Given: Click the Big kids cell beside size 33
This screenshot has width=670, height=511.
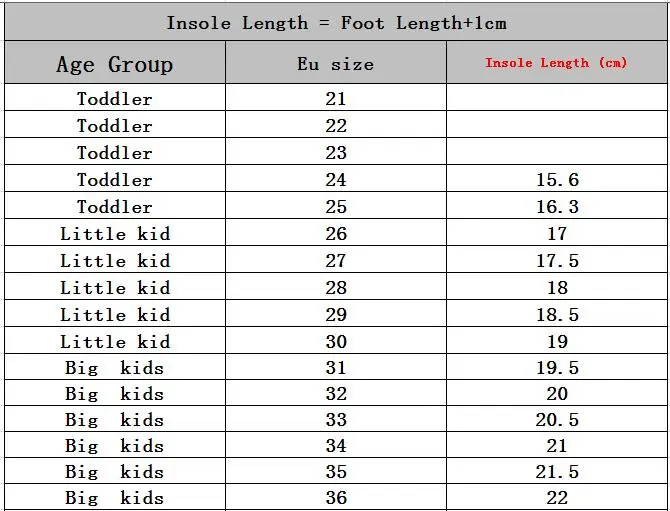Looking at the screenshot, I should [115, 420].
